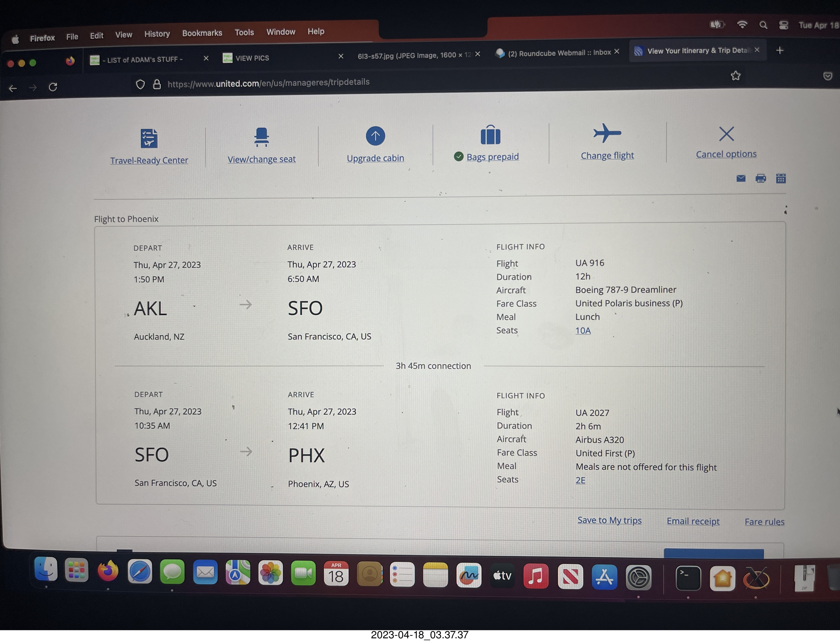Open the Bookmarks menu
840x641 pixels.
pyautogui.click(x=202, y=33)
